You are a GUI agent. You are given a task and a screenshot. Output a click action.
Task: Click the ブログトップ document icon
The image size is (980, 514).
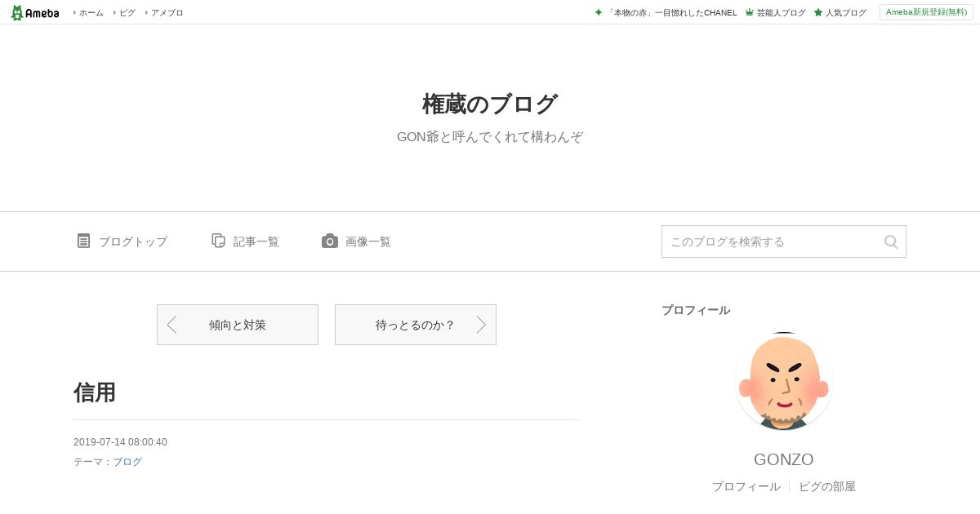83,241
